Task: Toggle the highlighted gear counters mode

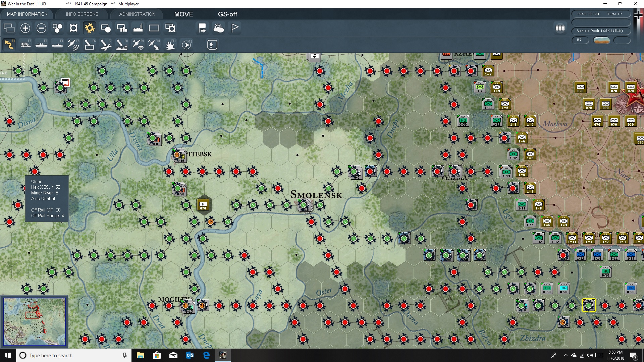Action: [x=90, y=28]
